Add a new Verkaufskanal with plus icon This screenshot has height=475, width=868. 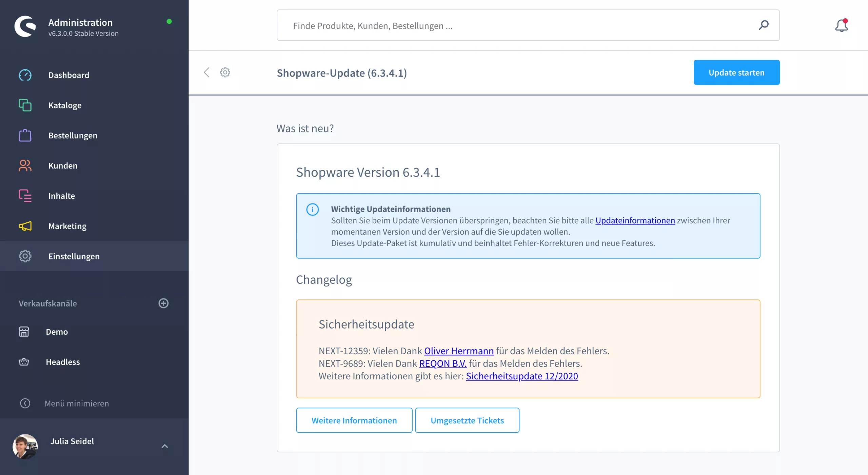tap(163, 303)
